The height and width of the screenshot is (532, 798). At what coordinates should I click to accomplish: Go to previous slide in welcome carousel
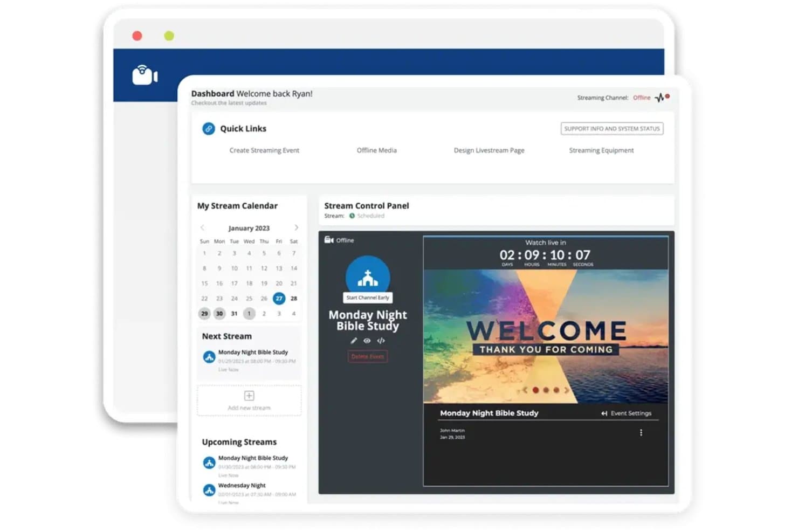pos(525,390)
